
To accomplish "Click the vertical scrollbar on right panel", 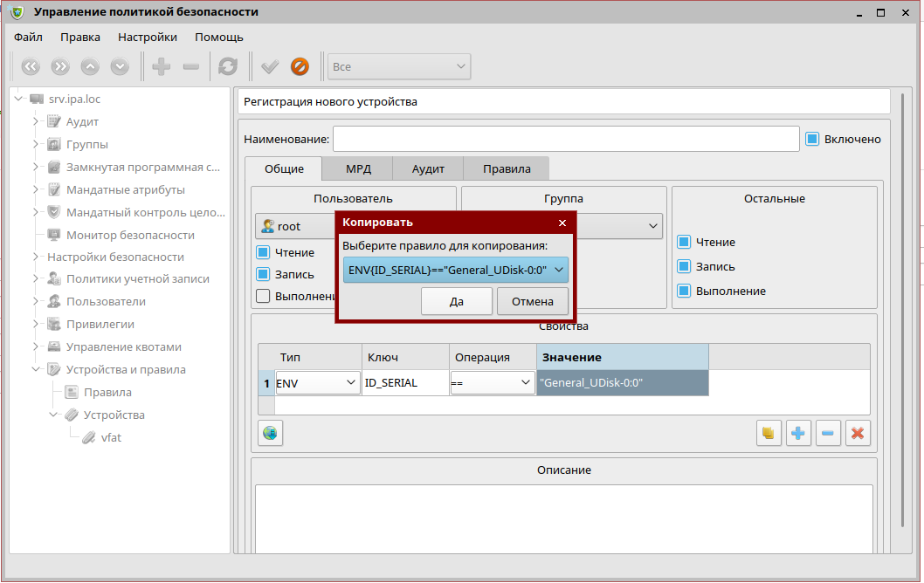I will (902, 332).
